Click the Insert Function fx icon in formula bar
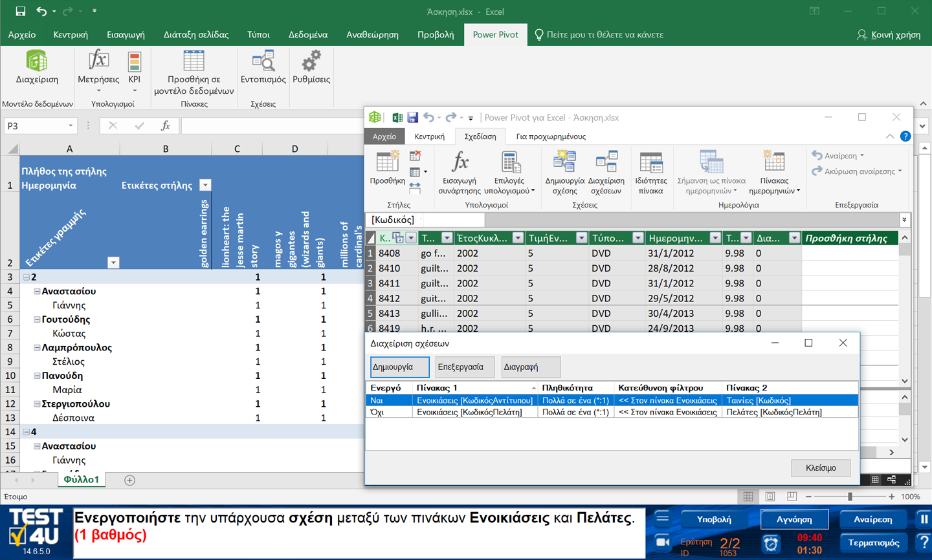This screenshot has width=932, height=560. pyautogui.click(x=166, y=125)
